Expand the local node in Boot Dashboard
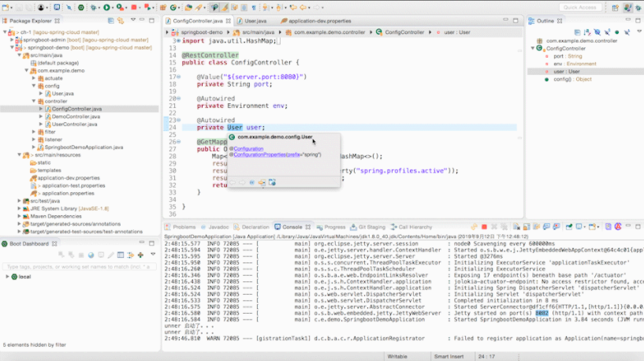This screenshot has height=361, width=644. (7, 277)
